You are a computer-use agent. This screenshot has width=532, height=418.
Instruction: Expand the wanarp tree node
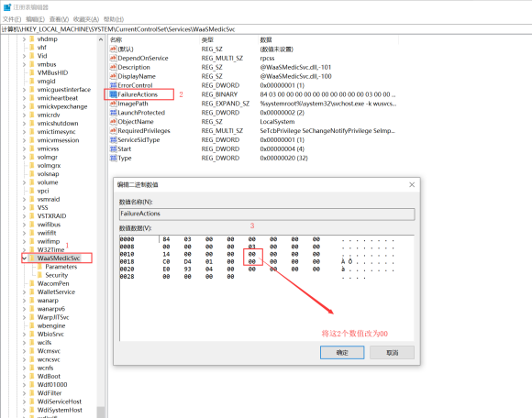[x=24, y=301]
